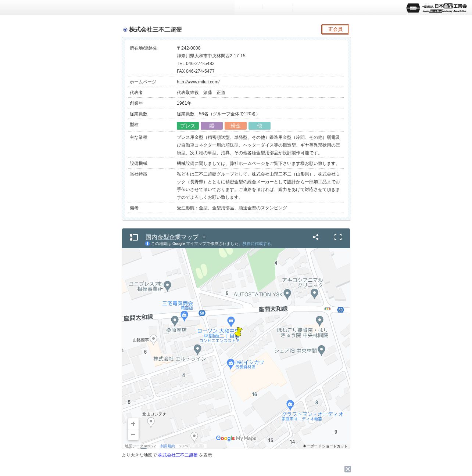Click the purple 鍛 type tag
The image size is (472, 476).
[212, 126]
